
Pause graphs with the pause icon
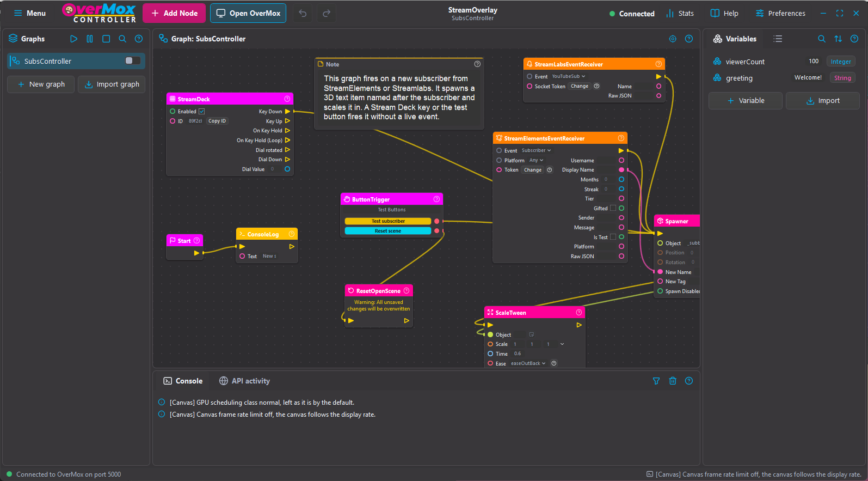point(90,39)
